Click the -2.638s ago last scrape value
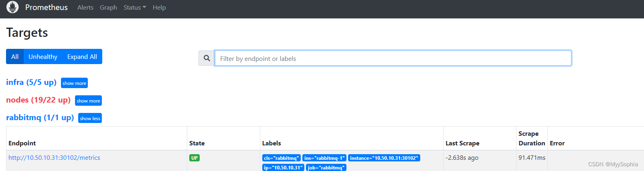The height and width of the screenshot is (171, 644). click(x=462, y=158)
